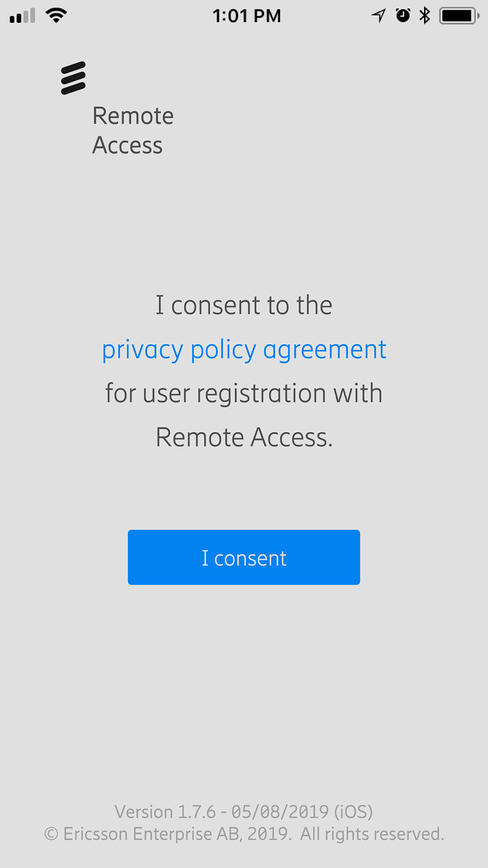Tap the cellular signal strength bars

[22, 16]
